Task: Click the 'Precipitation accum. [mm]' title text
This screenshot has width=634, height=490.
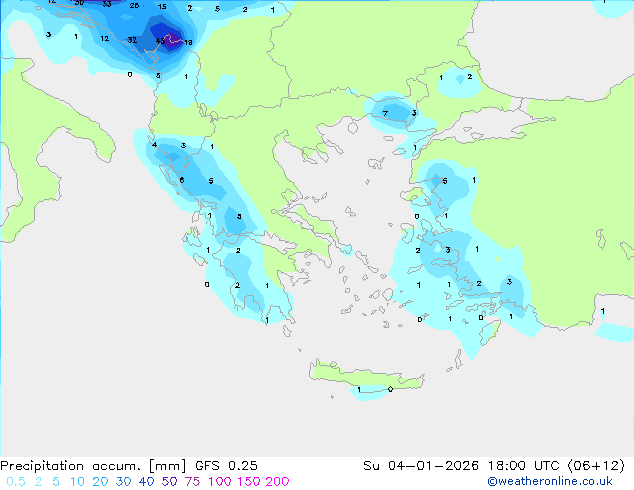Action: coord(93,466)
